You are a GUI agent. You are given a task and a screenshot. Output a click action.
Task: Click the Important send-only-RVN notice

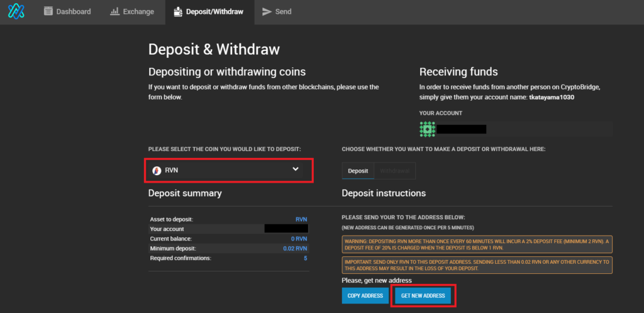click(x=477, y=265)
